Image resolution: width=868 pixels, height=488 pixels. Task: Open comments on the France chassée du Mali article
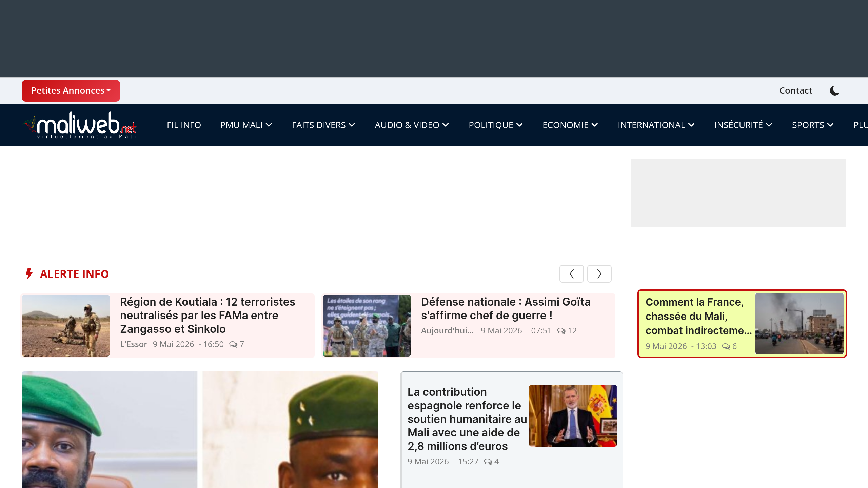coord(729,346)
